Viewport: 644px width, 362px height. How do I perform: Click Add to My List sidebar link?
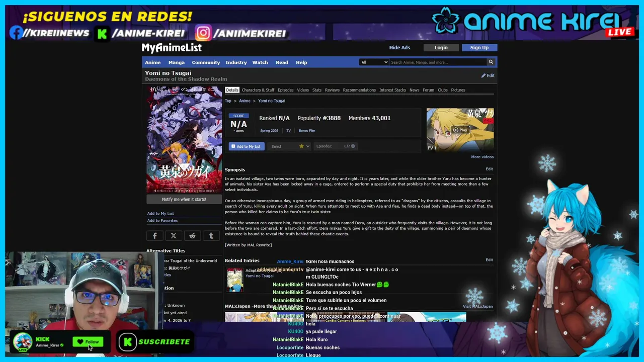pos(160,214)
